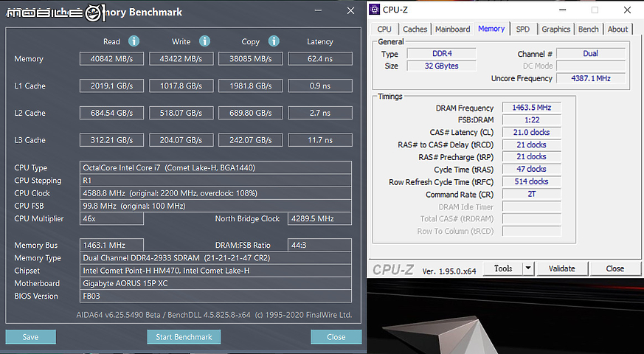Click the L2 Cache Read value 684.54 GB/s
This screenshot has width=644, height=354.
tap(111, 113)
